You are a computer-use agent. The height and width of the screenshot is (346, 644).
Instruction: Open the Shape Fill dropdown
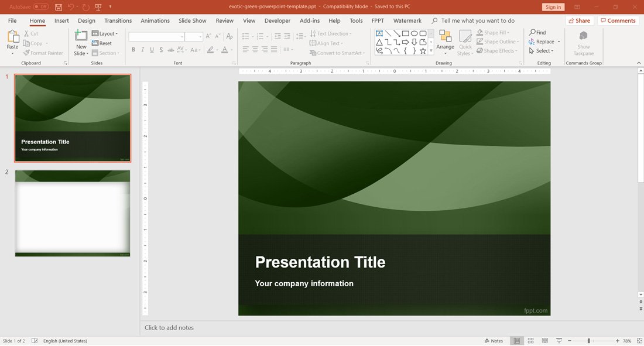(x=496, y=33)
